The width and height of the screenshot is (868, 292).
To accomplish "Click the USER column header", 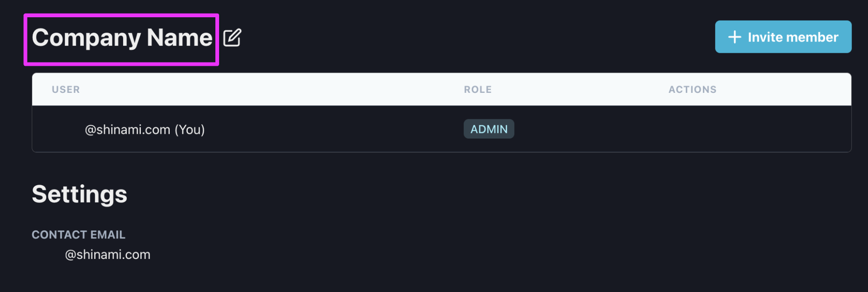I will coord(66,90).
